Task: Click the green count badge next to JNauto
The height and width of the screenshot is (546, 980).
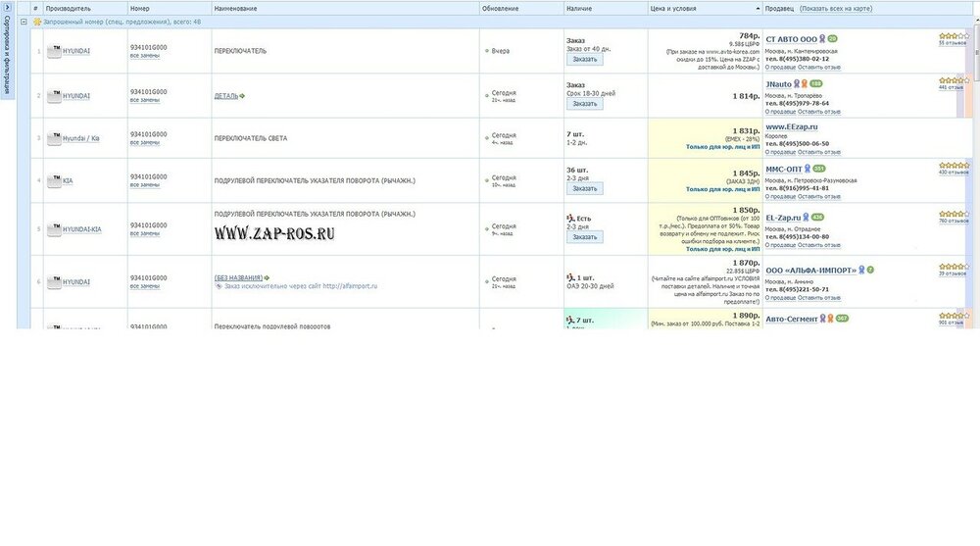Action: click(x=816, y=83)
